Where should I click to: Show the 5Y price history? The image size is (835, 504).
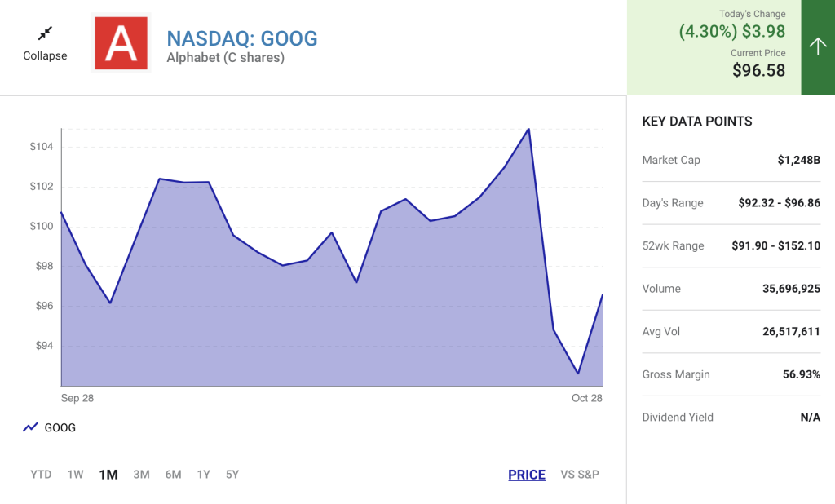[232, 475]
